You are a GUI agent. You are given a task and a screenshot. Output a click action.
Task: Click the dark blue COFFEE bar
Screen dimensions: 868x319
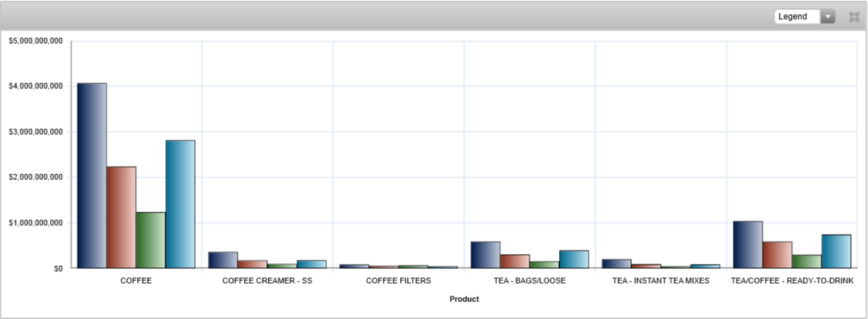tap(92, 176)
